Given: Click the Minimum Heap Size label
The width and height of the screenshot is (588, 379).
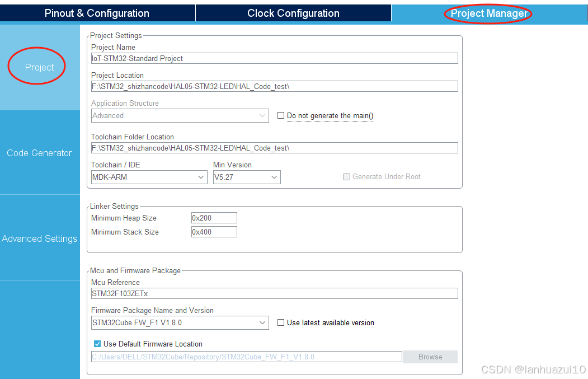Looking at the screenshot, I should point(124,218).
